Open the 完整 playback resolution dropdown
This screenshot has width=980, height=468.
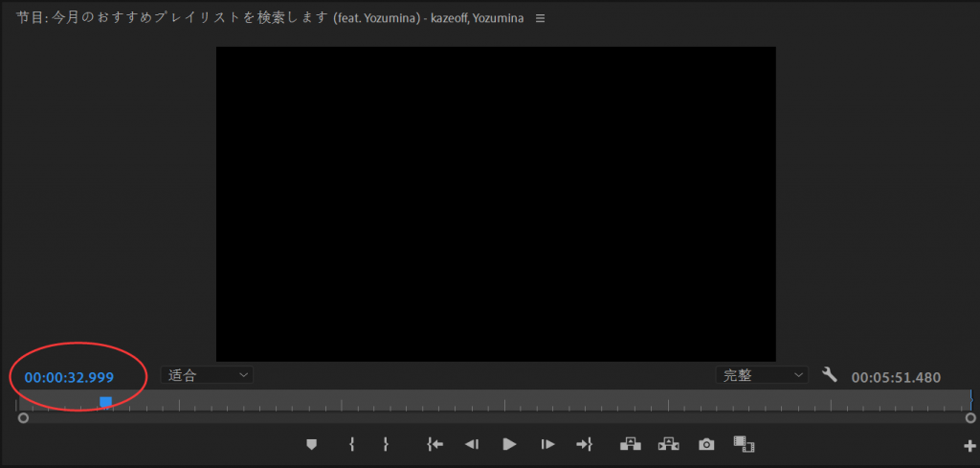762,375
